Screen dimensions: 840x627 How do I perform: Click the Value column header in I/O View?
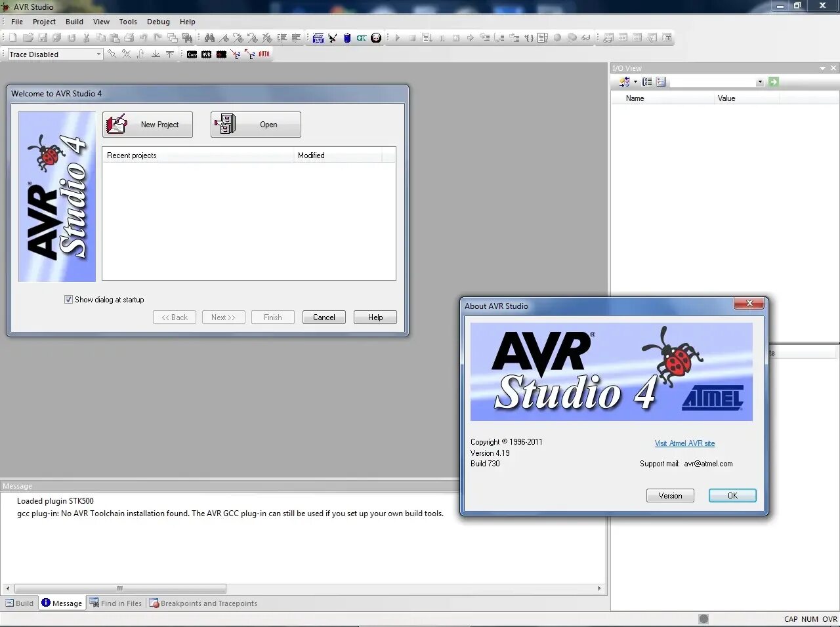[747, 98]
